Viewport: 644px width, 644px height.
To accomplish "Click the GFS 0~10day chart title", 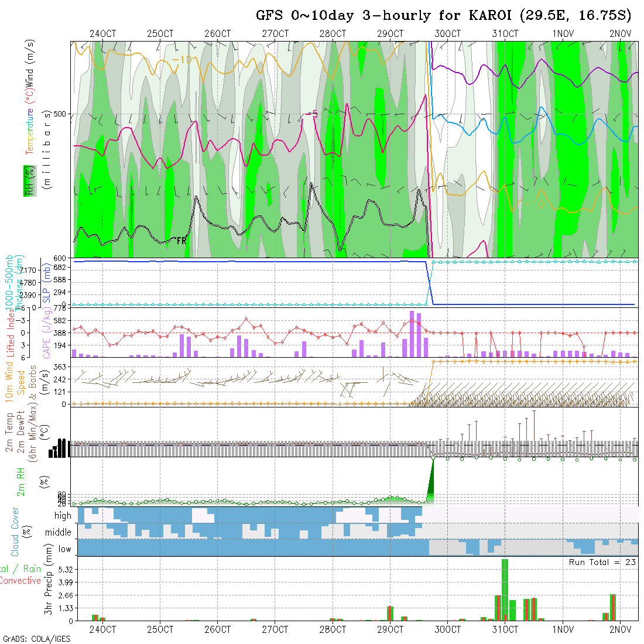I will coord(445,16).
